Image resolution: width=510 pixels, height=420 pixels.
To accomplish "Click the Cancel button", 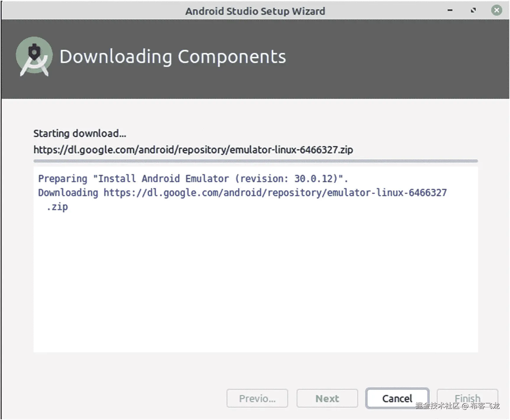I will pos(397,398).
